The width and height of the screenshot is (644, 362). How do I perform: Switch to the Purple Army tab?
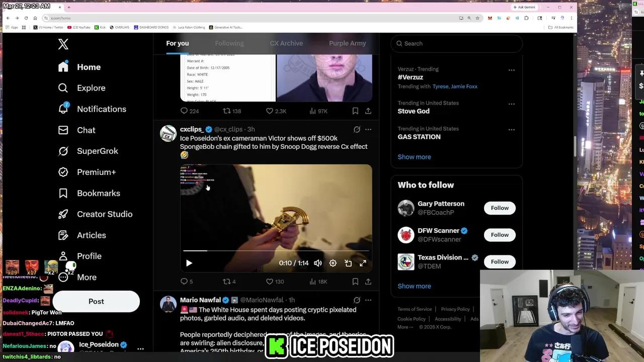coord(347,43)
